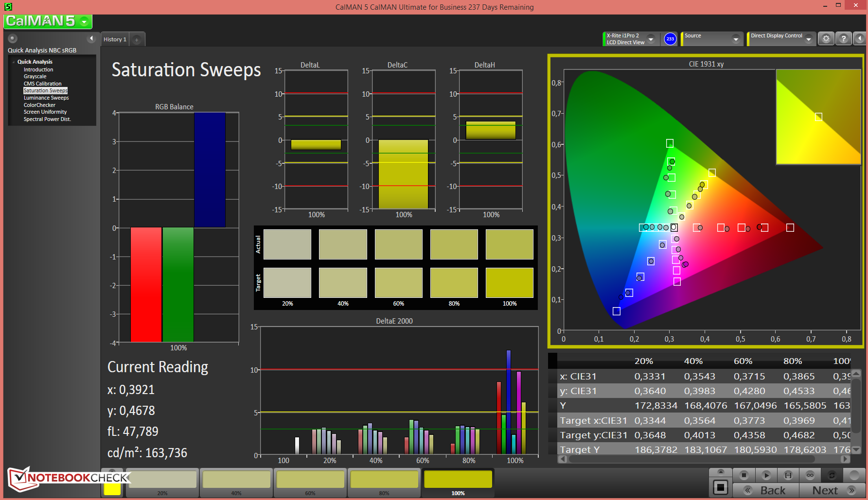Click the stop measurement icon
This screenshot has width=868, height=500.
click(743, 475)
